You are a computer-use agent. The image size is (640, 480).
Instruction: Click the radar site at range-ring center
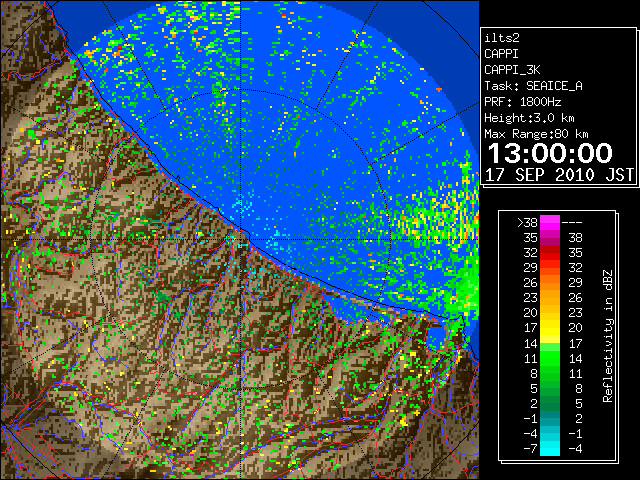pyautogui.click(x=241, y=239)
